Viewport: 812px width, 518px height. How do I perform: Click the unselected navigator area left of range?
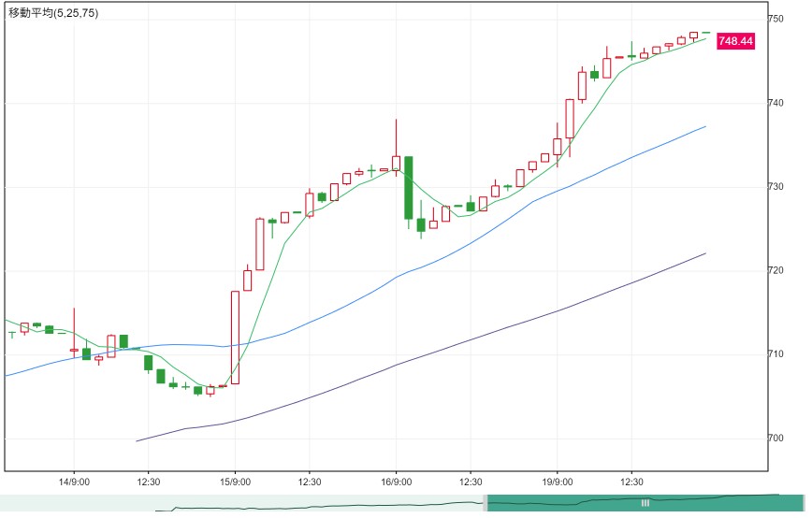pos(241,503)
